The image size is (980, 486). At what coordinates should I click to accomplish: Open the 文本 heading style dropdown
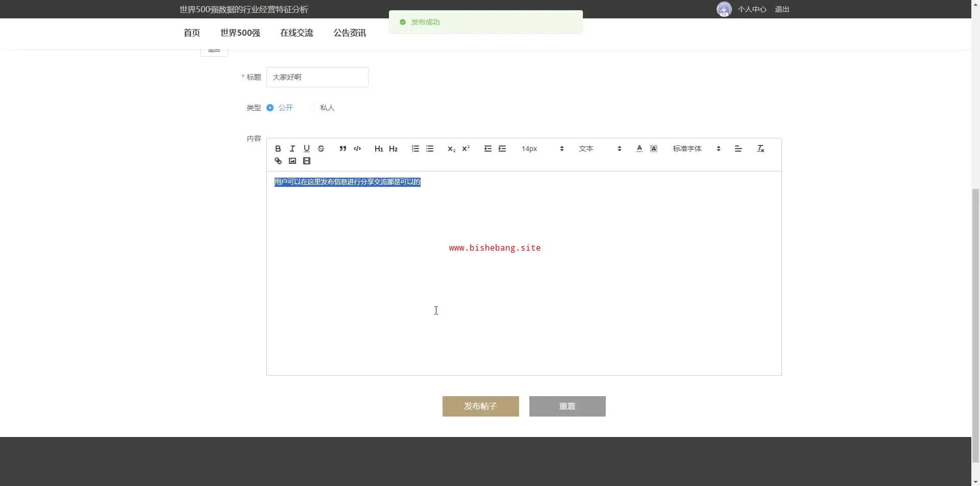599,149
